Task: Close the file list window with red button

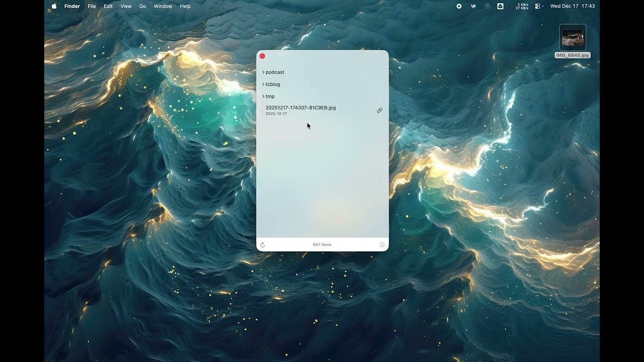Action: pyautogui.click(x=262, y=56)
